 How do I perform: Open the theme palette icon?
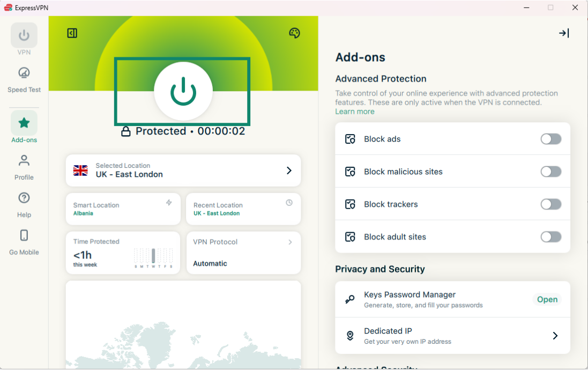click(x=294, y=33)
